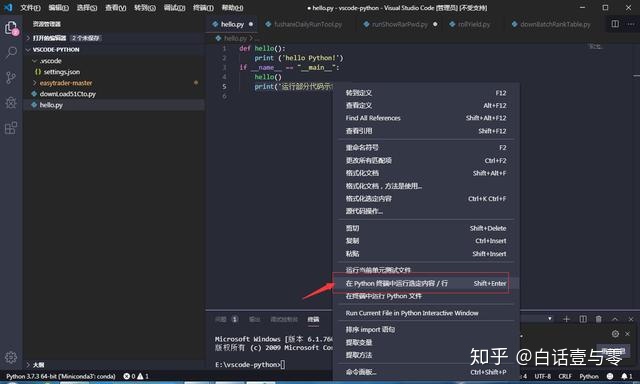Click Python language mode in status bar
The height and width of the screenshot is (384, 640).
tap(589, 376)
